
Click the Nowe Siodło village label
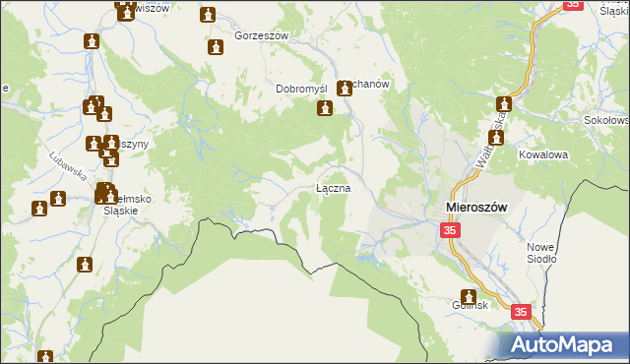[541, 253]
